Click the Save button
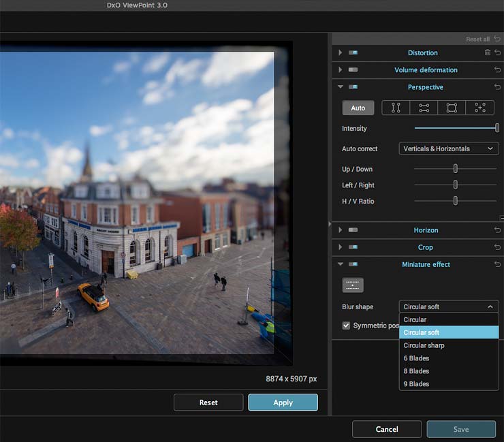 [x=461, y=429]
